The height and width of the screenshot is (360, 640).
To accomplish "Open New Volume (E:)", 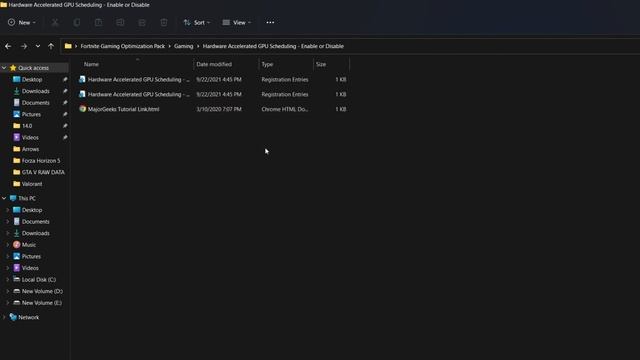I will click(x=42, y=303).
